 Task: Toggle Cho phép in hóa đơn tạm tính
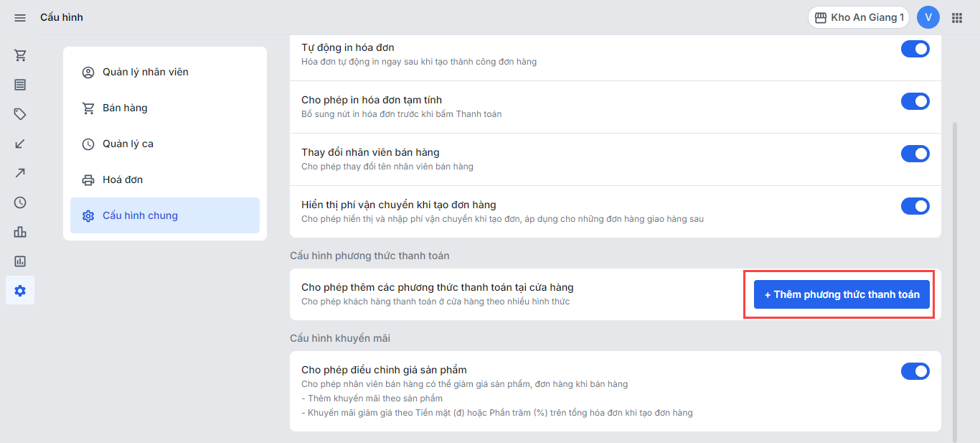915,101
